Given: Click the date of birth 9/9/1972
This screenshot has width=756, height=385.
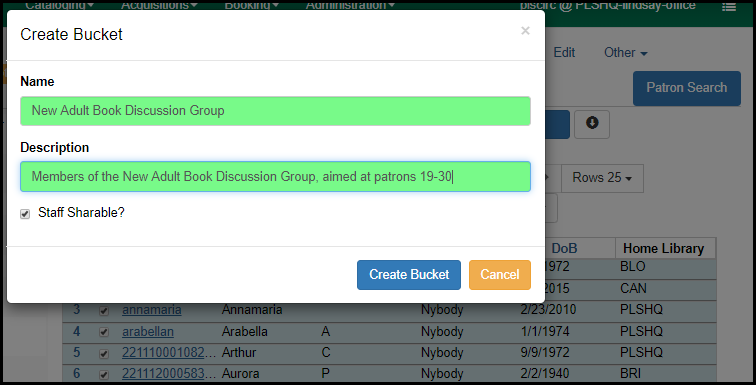Looking at the screenshot, I should [x=545, y=353].
